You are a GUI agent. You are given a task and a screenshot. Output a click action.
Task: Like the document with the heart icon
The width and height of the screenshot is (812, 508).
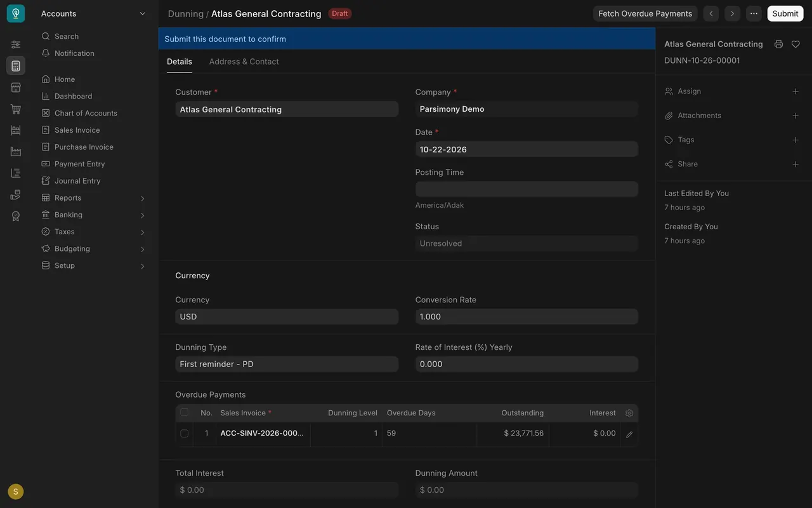pyautogui.click(x=796, y=44)
